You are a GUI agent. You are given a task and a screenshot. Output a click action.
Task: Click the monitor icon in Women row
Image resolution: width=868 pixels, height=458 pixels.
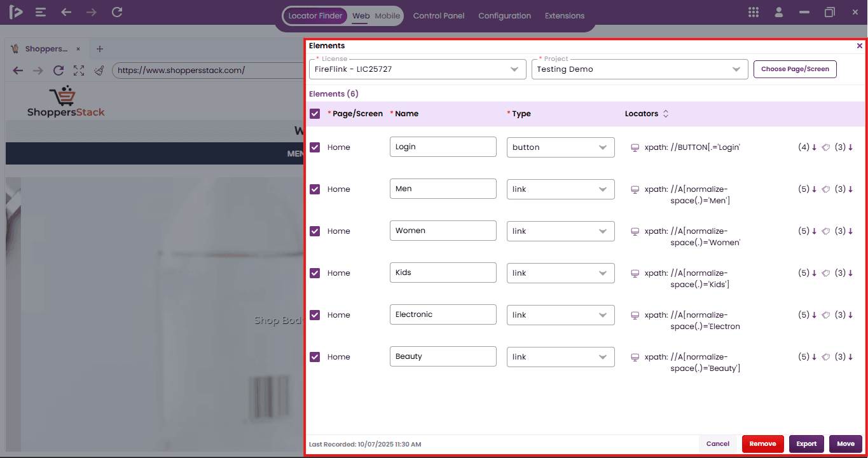click(x=635, y=231)
